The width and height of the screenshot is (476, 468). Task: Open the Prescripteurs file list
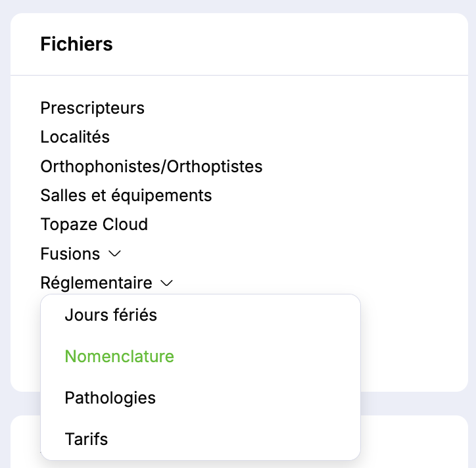(x=92, y=108)
